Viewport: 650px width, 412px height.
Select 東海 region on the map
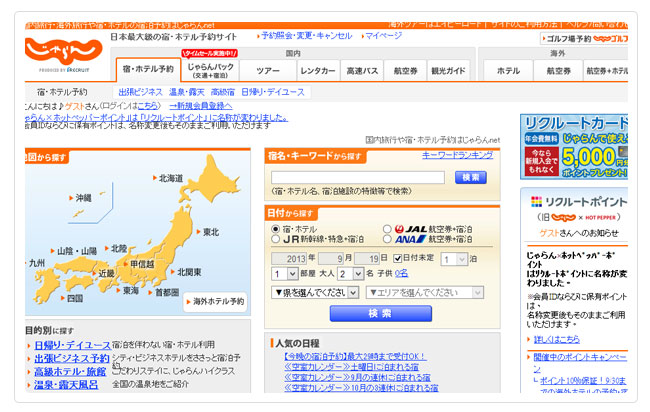pyautogui.click(x=128, y=291)
